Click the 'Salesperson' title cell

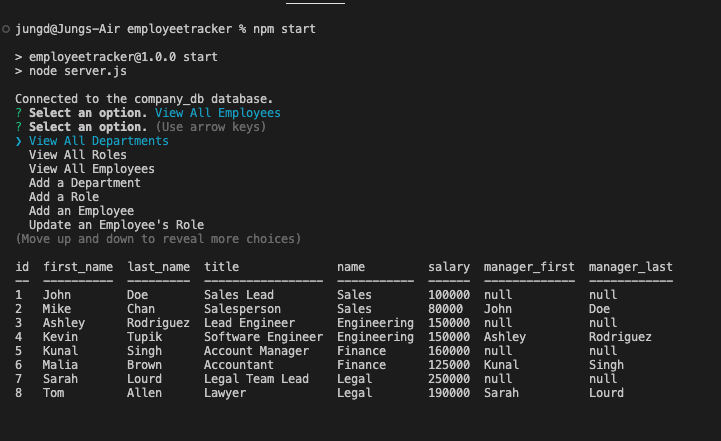pyautogui.click(x=242, y=309)
